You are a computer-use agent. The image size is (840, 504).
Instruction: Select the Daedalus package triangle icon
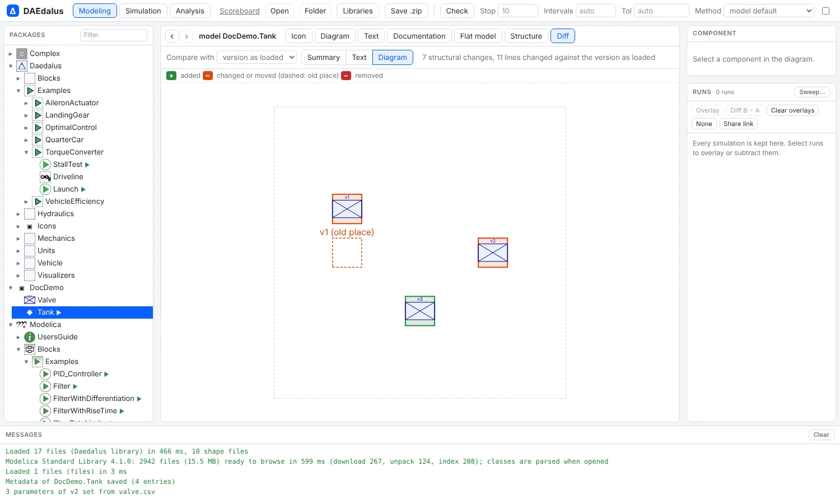click(x=22, y=66)
